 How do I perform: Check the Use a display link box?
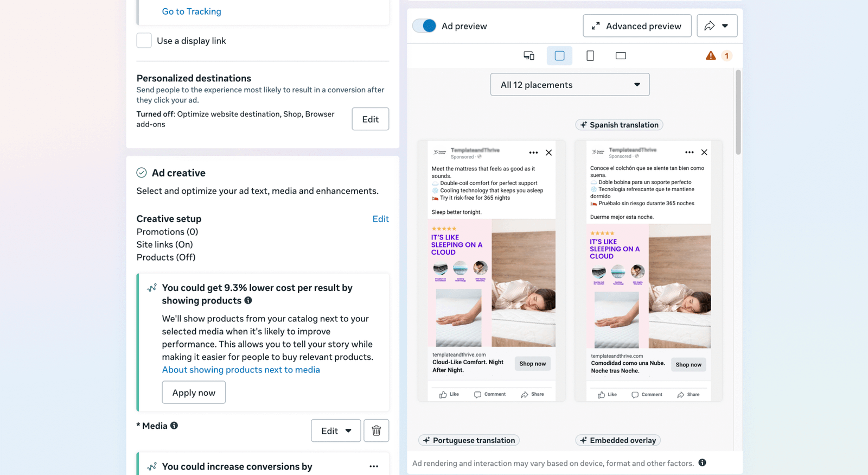144,41
